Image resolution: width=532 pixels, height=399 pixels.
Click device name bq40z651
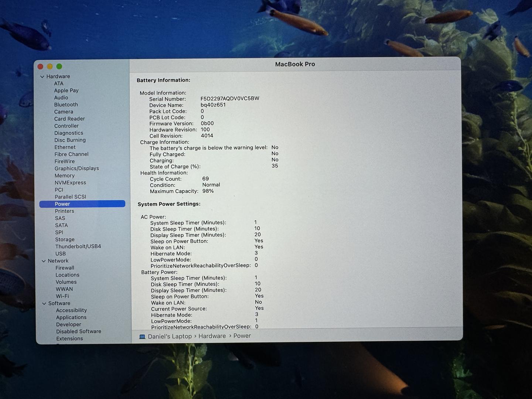click(213, 105)
